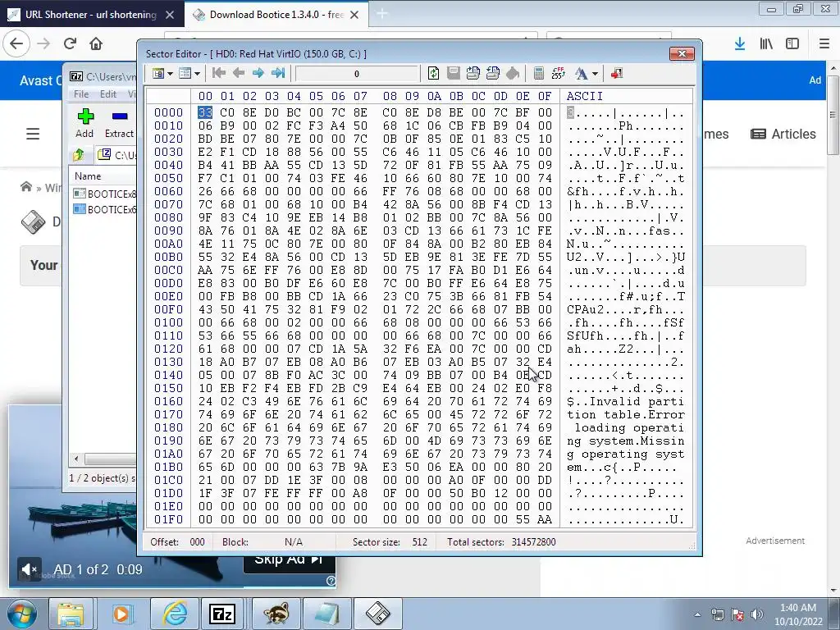Click the save sector floppy icon
Screen dimensions: 840x630
click(453, 73)
